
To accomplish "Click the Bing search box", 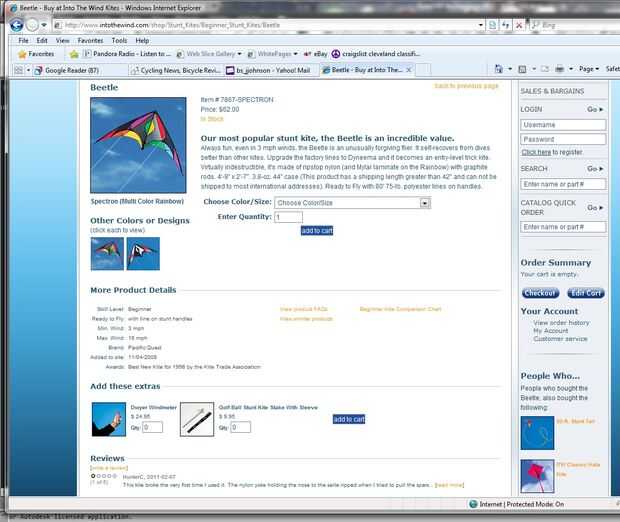I will coord(577,25).
